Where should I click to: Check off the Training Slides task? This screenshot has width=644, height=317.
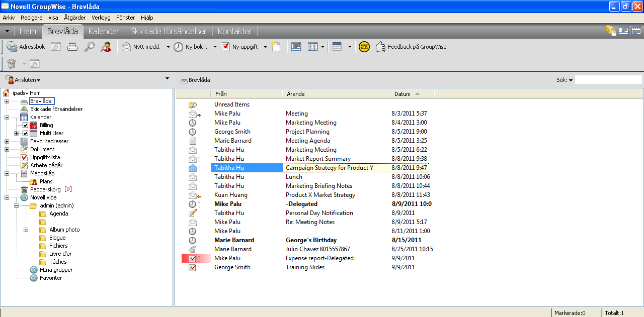[x=192, y=267]
